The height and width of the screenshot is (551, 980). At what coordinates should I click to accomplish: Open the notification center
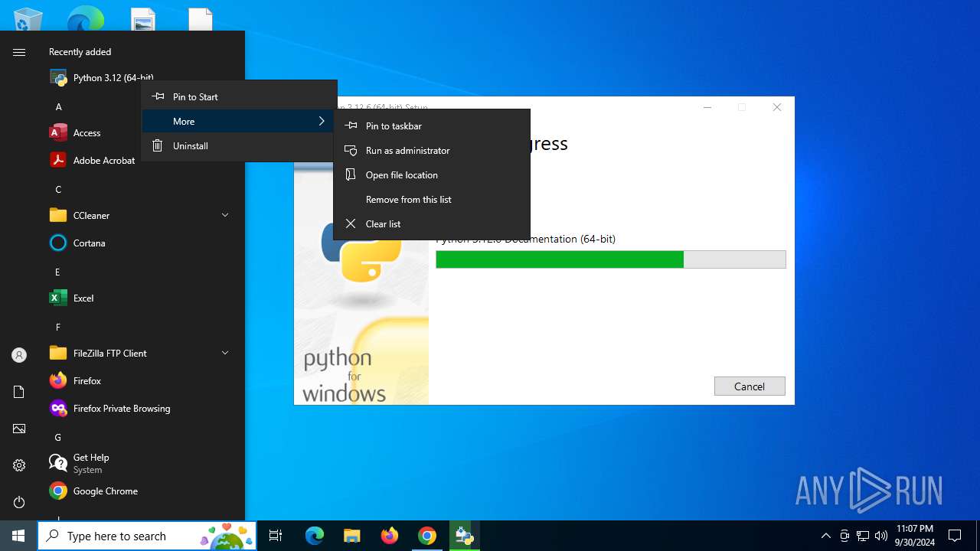[955, 536]
